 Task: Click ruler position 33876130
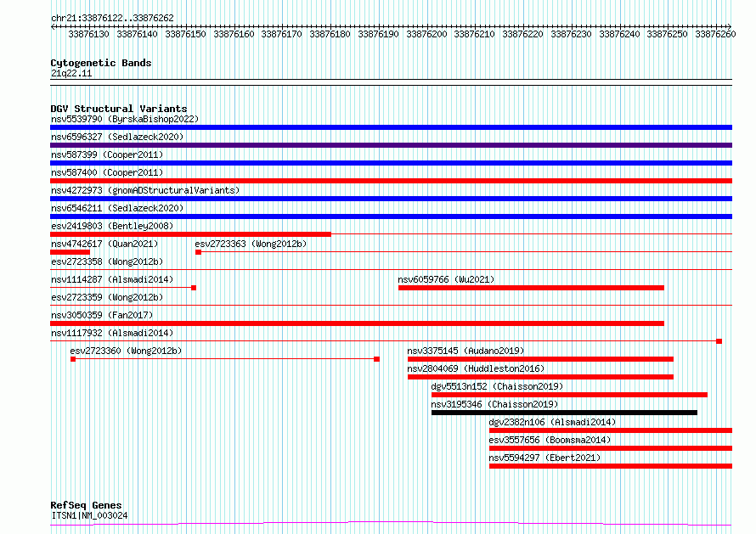pyautogui.click(x=88, y=34)
